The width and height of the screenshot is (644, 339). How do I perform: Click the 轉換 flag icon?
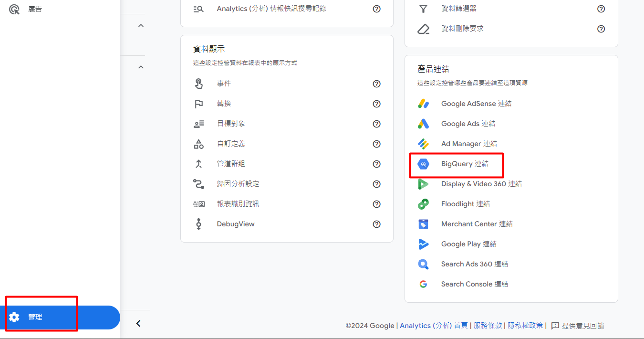point(199,104)
